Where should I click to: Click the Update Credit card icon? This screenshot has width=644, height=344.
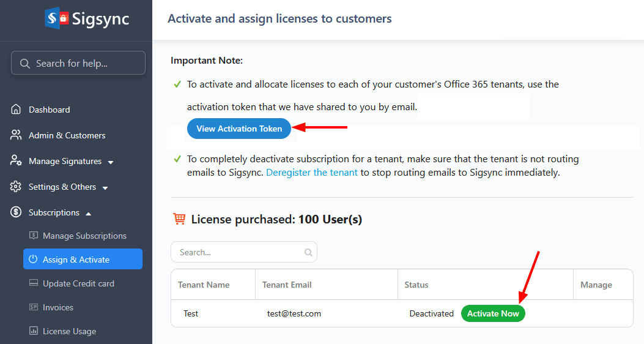point(34,283)
